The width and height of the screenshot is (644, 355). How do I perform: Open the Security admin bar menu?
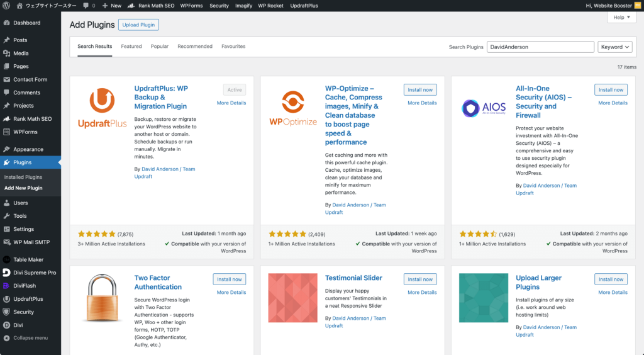coord(219,6)
